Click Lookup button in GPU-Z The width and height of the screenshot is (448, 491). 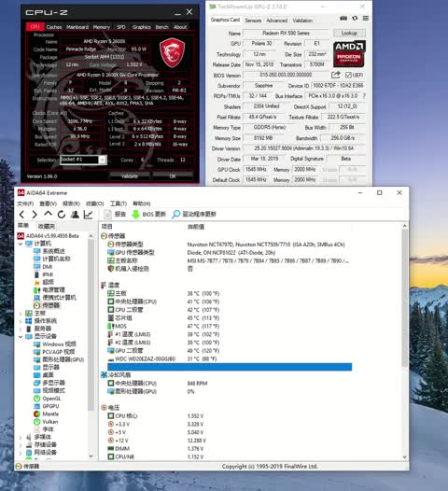[x=349, y=33]
